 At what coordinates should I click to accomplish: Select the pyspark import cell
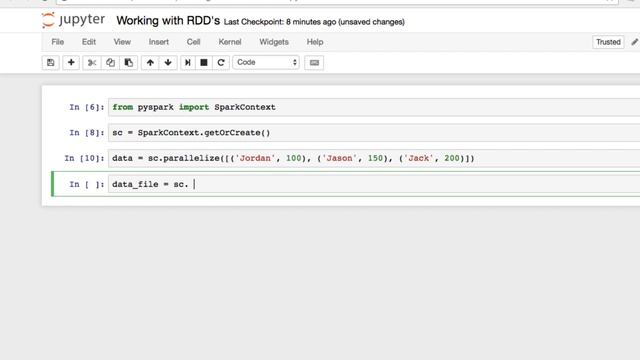(374, 107)
